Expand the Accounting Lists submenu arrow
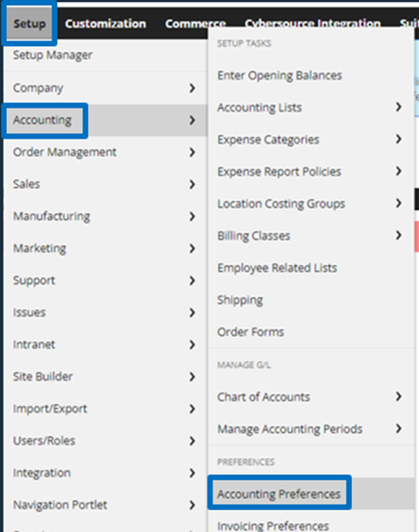This screenshot has height=532, width=419. click(399, 107)
